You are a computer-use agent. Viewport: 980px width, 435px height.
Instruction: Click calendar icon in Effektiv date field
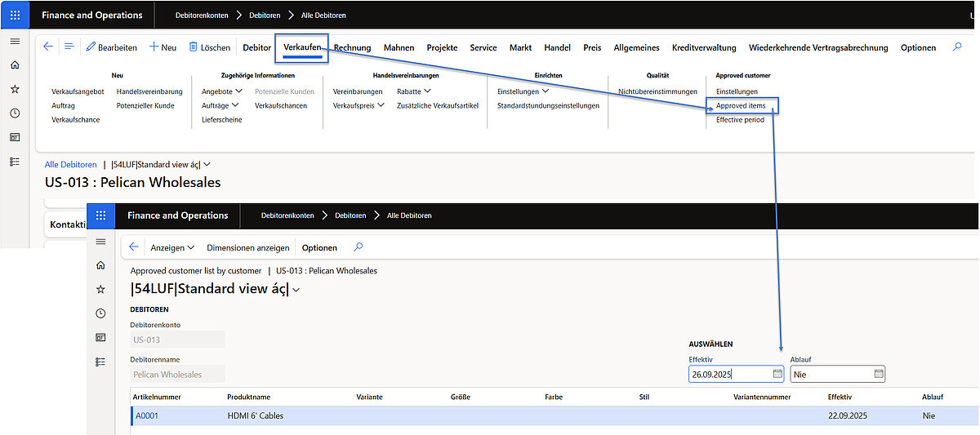click(x=777, y=374)
